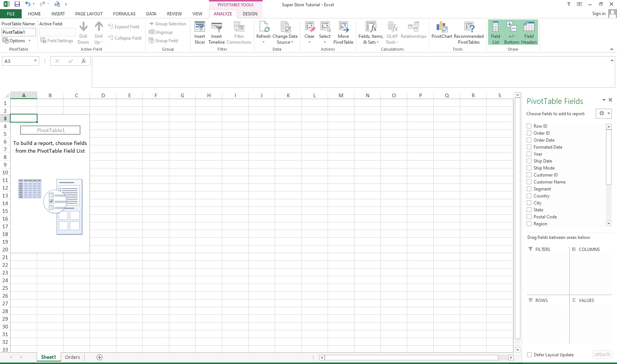Image resolution: width=617 pixels, height=364 pixels.
Task: Click the Recommended PivotTables icon
Action: pos(469,32)
